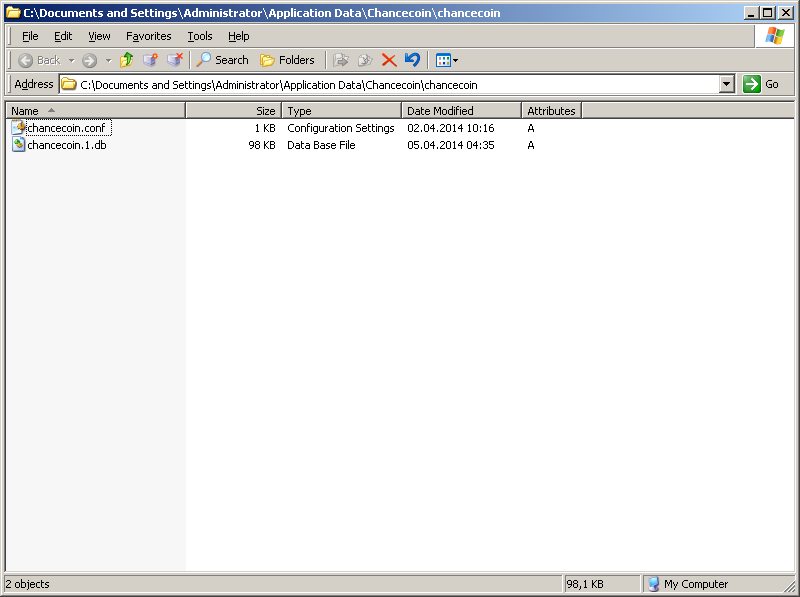This screenshot has width=800, height=597.
Task: Expand the Address bar dropdown
Action: tap(727, 84)
